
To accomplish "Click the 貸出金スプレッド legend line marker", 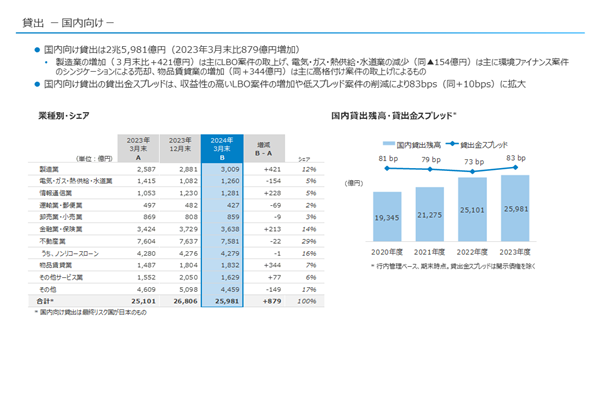I will (452, 144).
